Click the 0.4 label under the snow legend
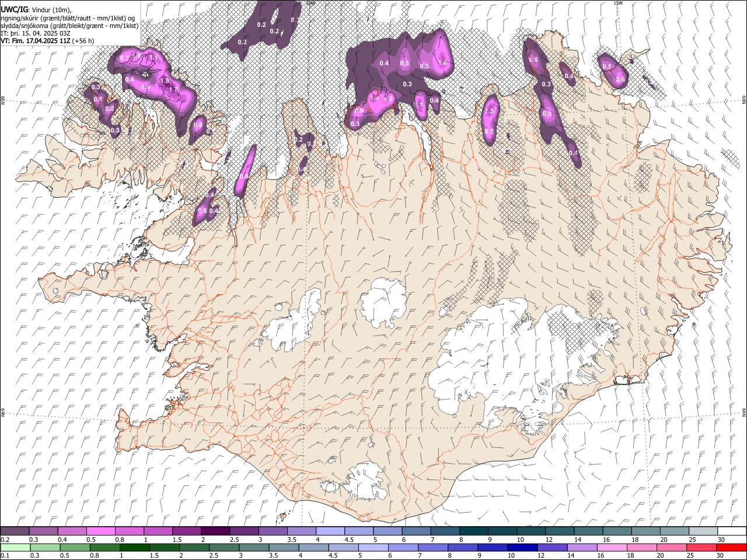 click(x=62, y=539)
